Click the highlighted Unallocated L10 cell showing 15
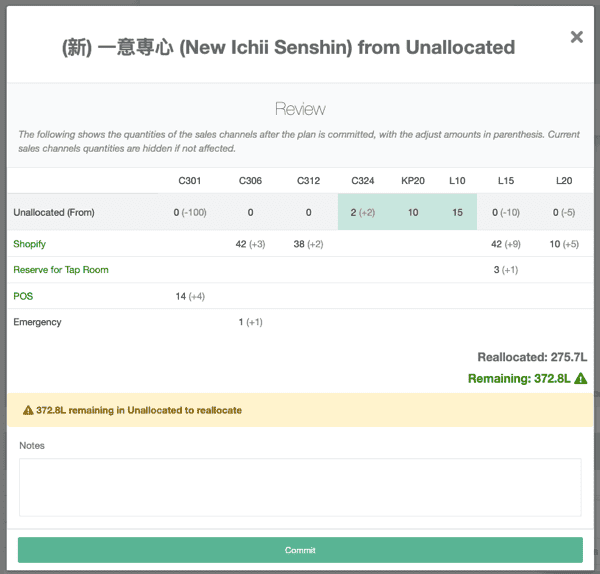 point(457,212)
